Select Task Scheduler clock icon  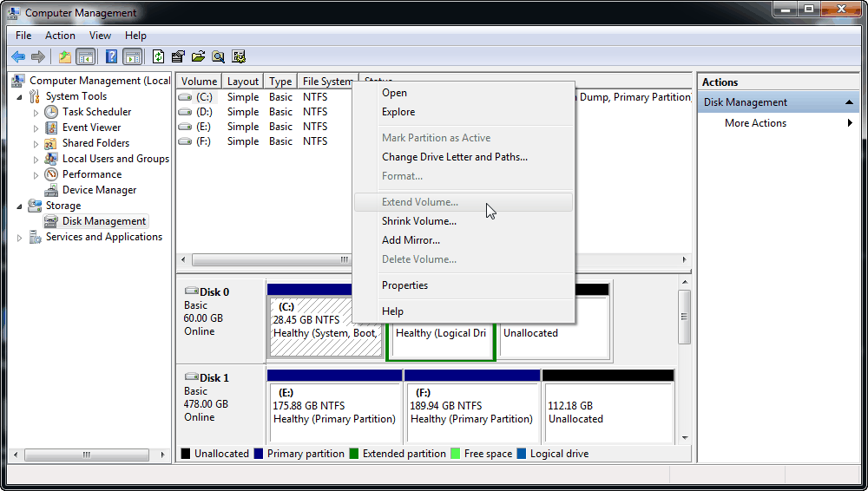click(x=51, y=112)
